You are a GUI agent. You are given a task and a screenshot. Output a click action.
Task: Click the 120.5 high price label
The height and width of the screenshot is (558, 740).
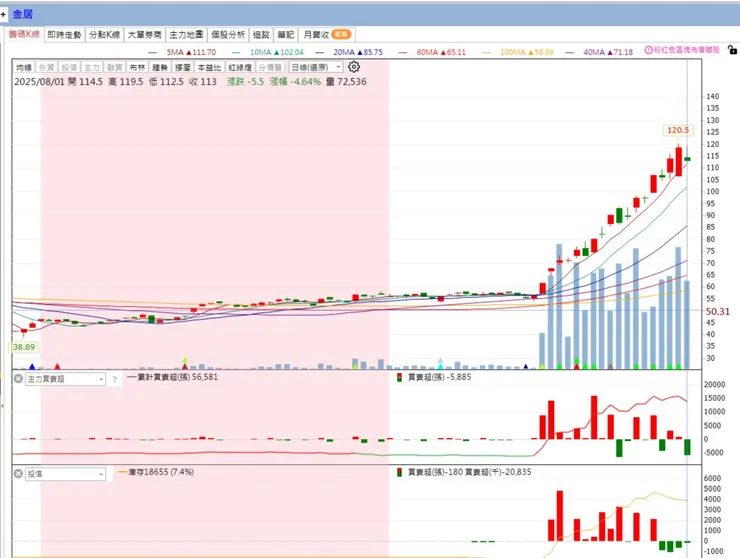(x=678, y=130)
